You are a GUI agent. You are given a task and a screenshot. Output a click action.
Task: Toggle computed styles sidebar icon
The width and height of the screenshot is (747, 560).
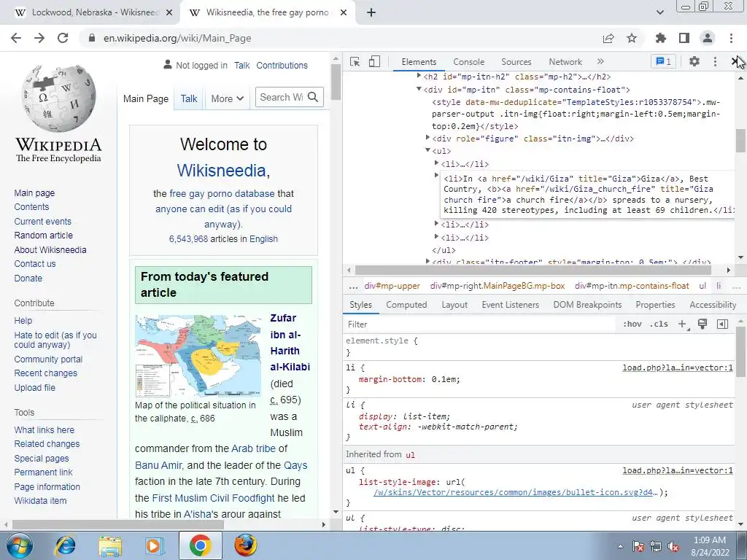point(722,324)
